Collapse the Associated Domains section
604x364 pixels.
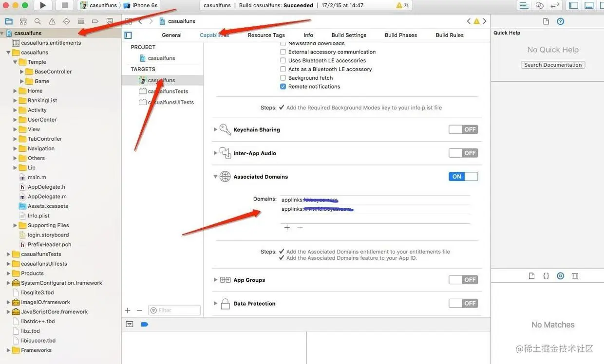click(x=215, y=177)
